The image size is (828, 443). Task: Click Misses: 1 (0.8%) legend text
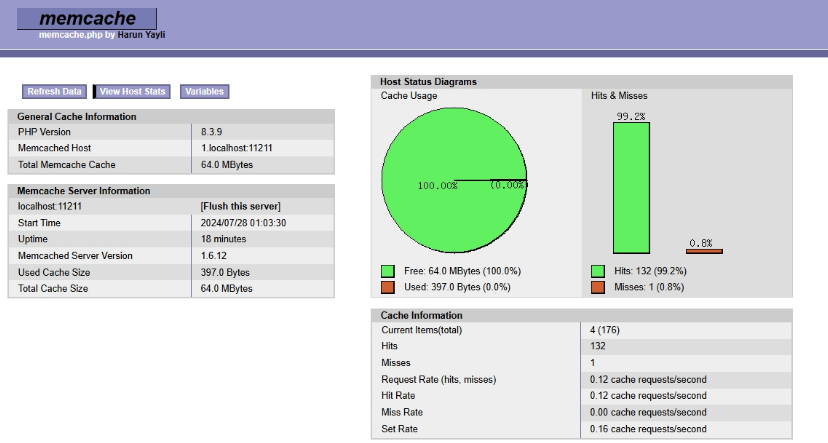point(649,287)
